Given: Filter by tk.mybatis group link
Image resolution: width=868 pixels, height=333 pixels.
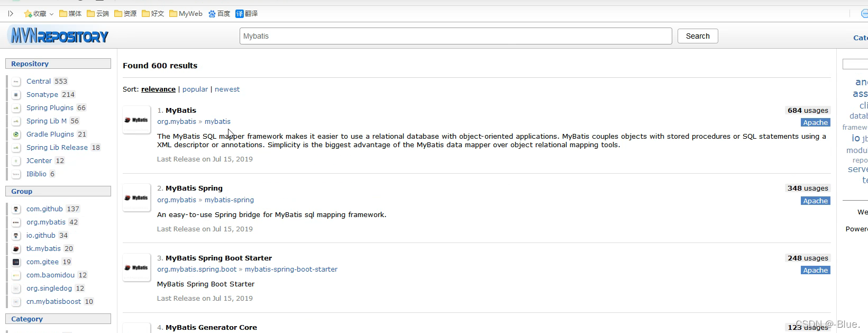Looking at the screenshot, I should click(43, 249).
